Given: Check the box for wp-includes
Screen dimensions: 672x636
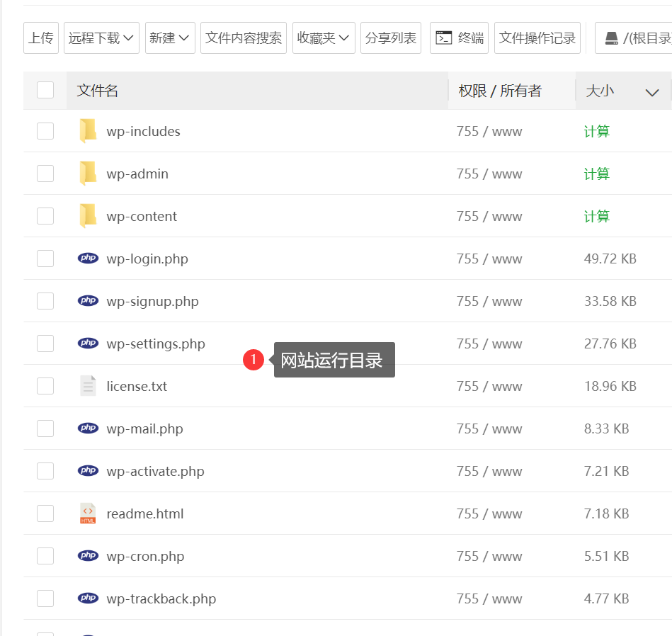Looking at the screenshot, I should (45, 131).
